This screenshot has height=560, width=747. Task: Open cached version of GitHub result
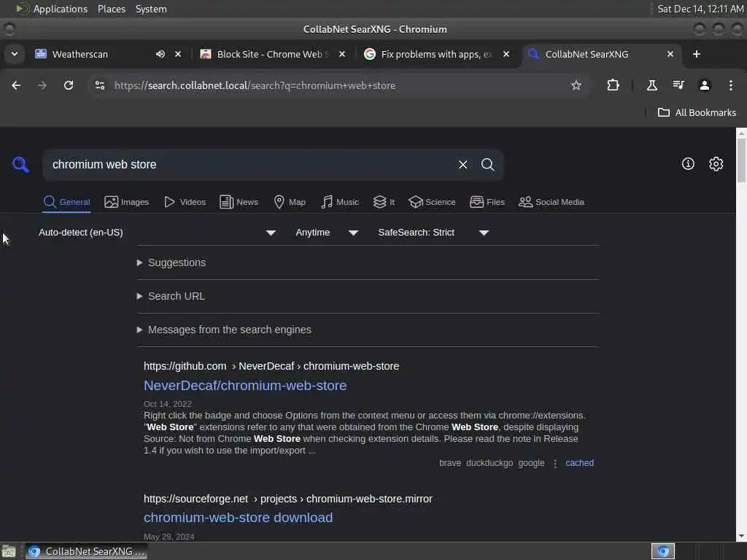point(579,463)
